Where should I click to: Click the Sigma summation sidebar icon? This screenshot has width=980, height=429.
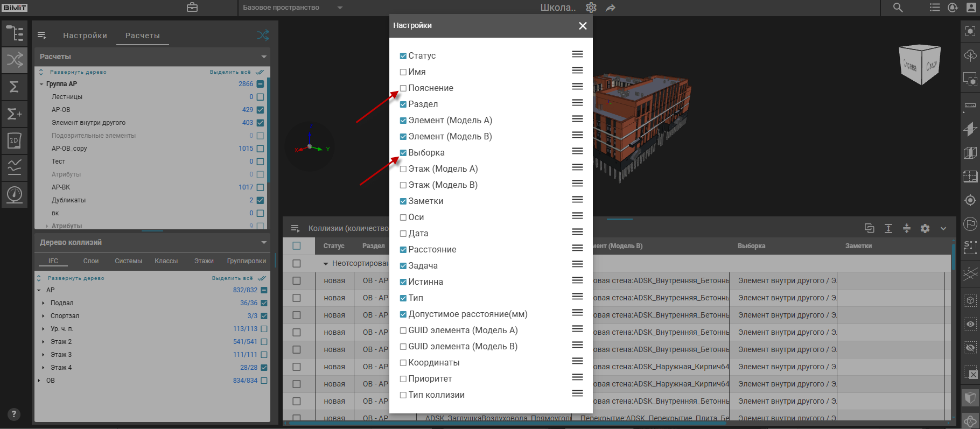click(15, 87)
